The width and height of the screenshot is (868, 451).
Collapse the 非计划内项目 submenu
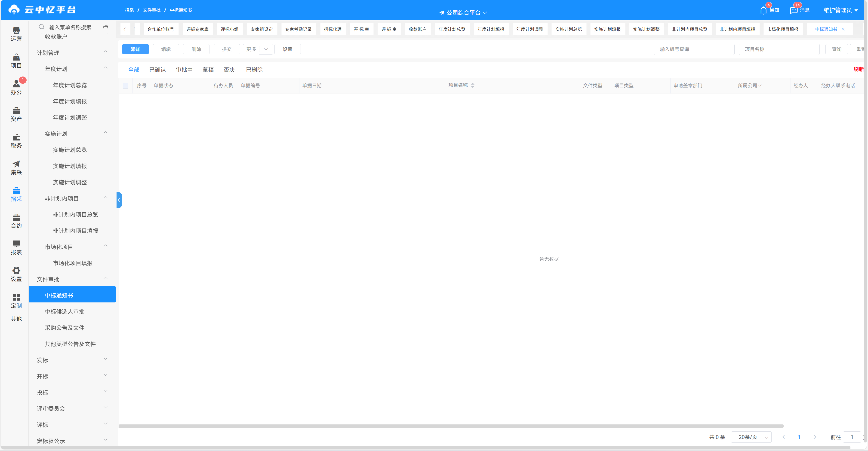point(105,197)
